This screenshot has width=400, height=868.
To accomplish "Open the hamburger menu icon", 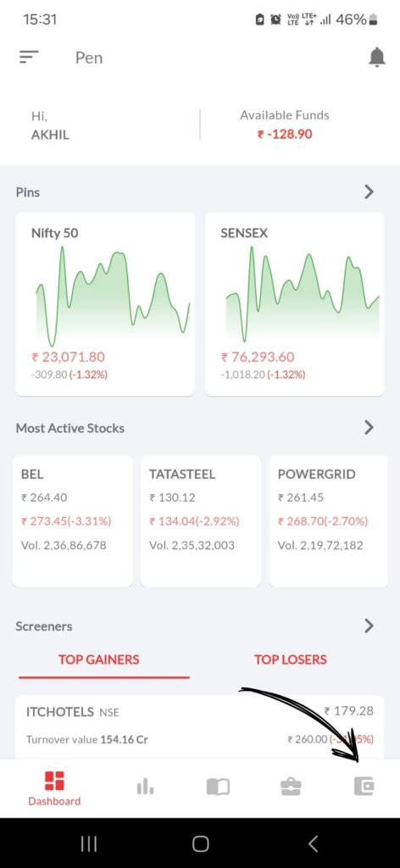I will [29, 57].
